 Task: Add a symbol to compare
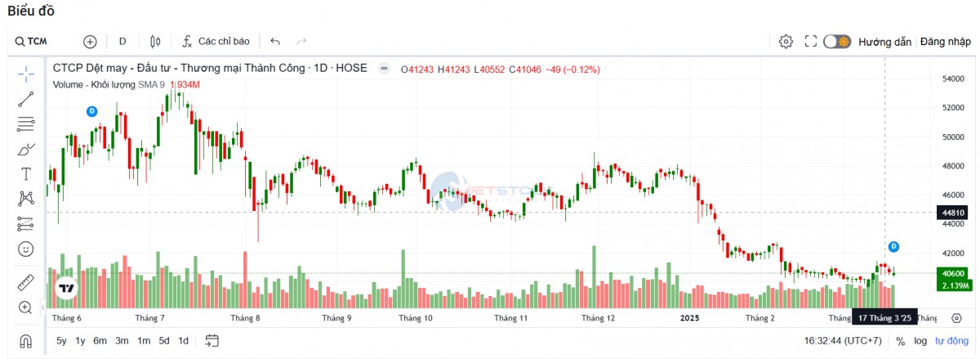click(90, 41)
